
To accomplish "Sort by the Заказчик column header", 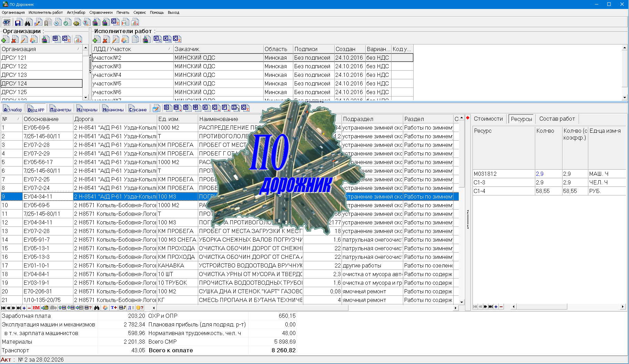I will [218, 49].
